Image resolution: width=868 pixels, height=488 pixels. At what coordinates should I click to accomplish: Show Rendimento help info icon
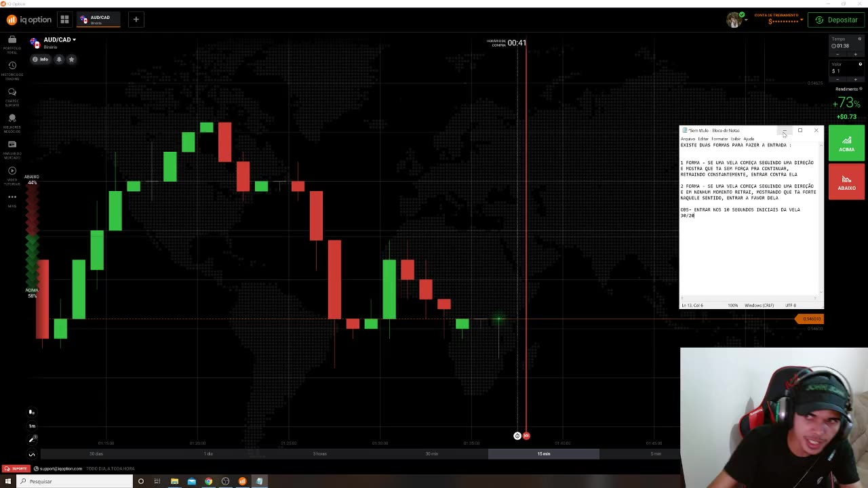click(861, 89)
